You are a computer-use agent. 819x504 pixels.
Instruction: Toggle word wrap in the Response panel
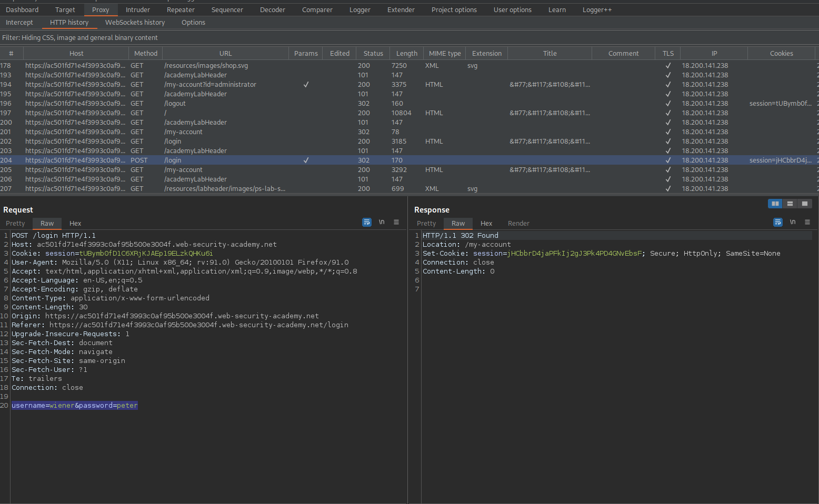[778, 222]
